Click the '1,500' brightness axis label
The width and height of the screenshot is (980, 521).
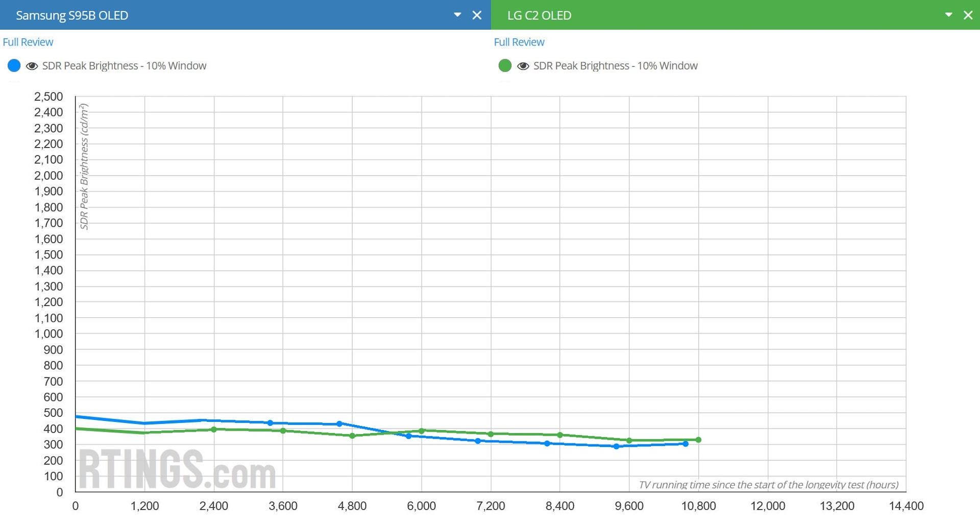point(48,255)
